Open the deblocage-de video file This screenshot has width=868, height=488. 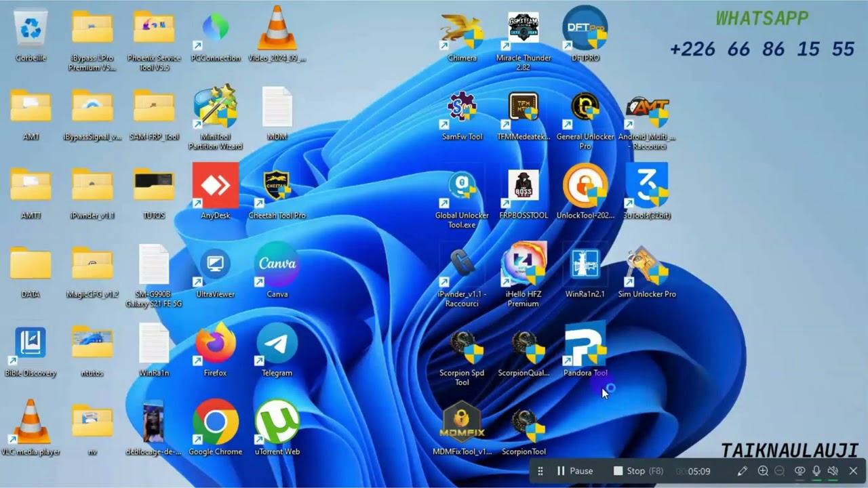point(154,423)
